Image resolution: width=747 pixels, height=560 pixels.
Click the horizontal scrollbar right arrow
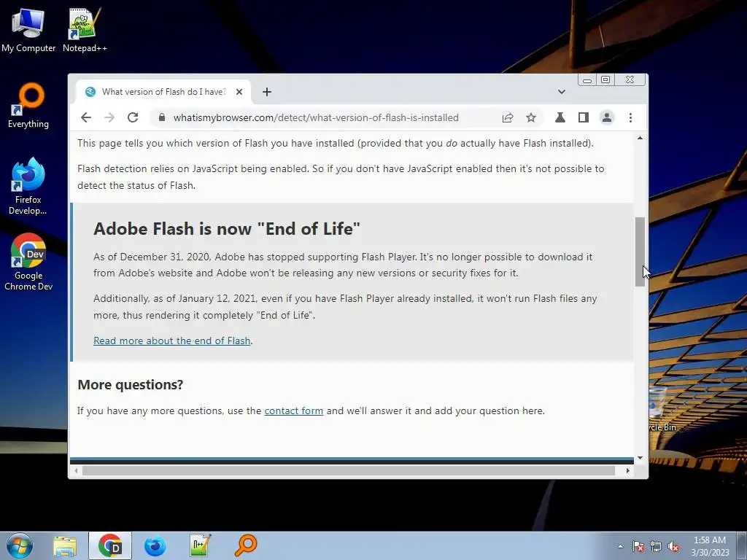(628, 470)
